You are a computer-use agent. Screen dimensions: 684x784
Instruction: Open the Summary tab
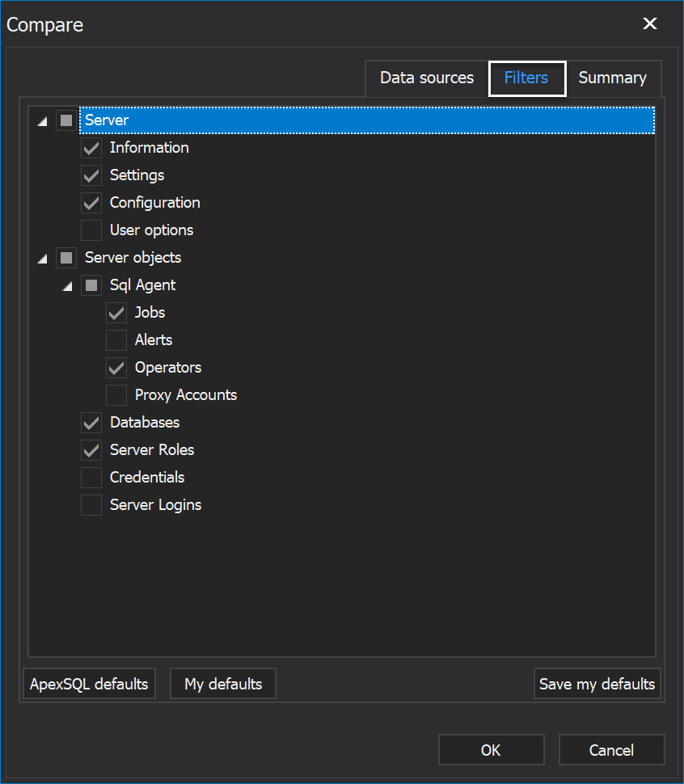pyautogui.click(x=612, y=78)
